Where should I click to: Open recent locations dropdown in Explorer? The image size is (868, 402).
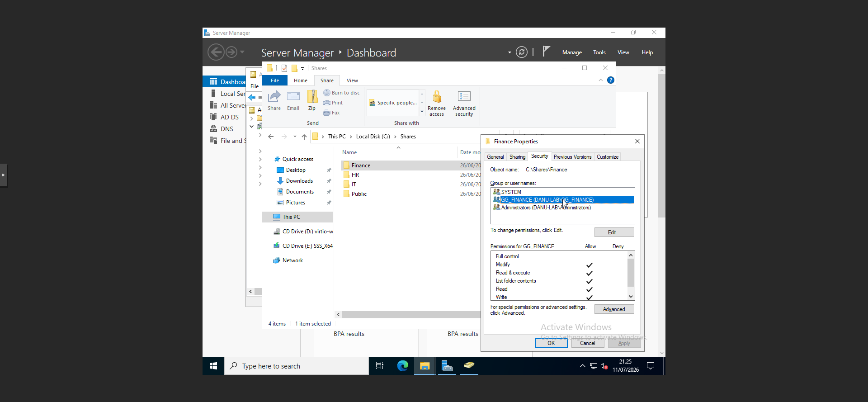(x=295, y=137)
